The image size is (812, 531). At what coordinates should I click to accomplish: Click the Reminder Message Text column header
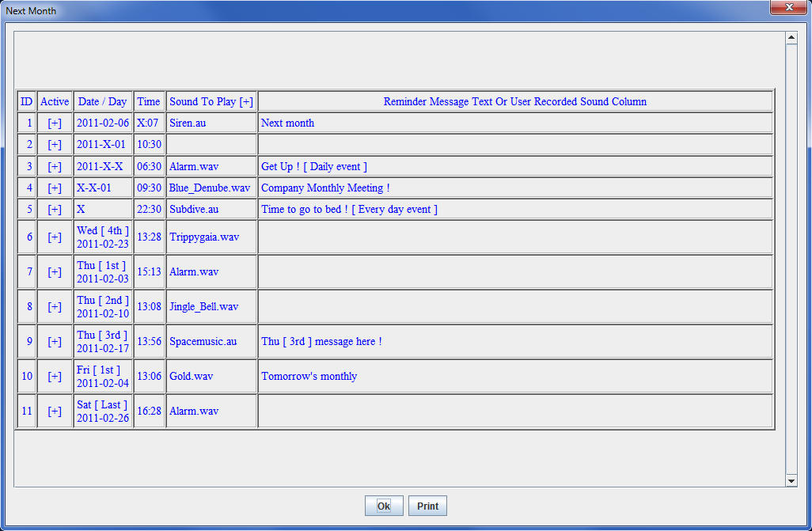pyautogui.click(x=514, y=101)
